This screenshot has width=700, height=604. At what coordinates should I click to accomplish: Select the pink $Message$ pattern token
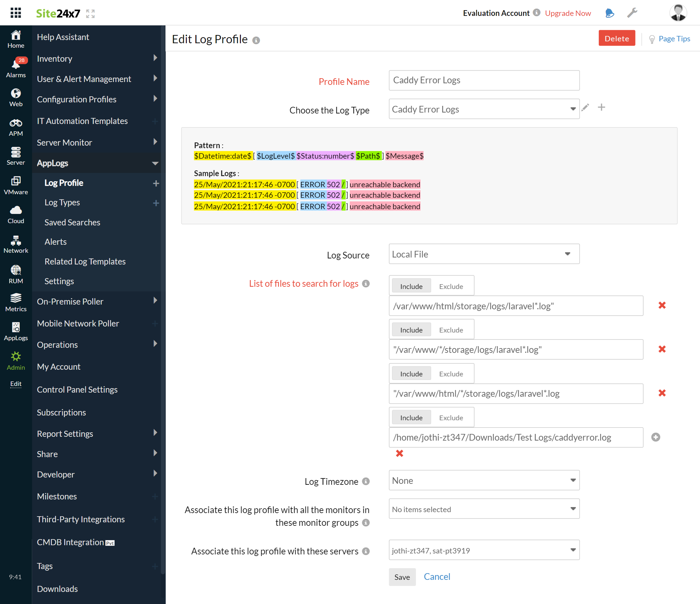pyautogui.click(x=404, y=156)
